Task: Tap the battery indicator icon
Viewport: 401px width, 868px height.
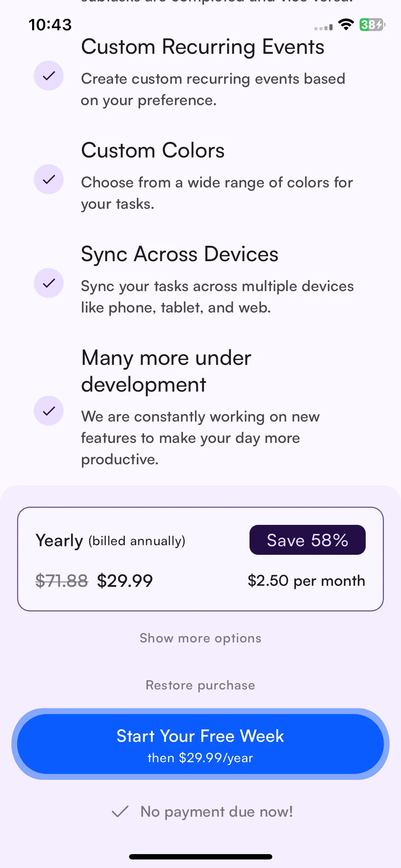Action: (372, 25)
